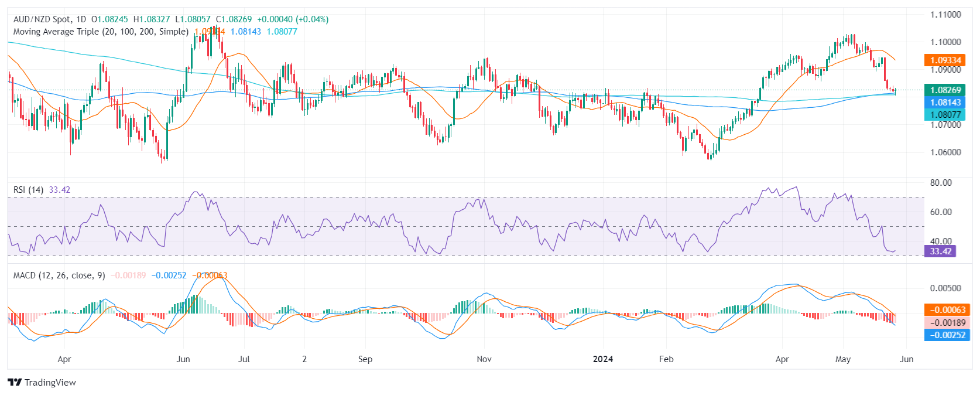Select the blue -0.00252 MACD axis tag
This screenshot has width=980, height=395.
point(947,335)
